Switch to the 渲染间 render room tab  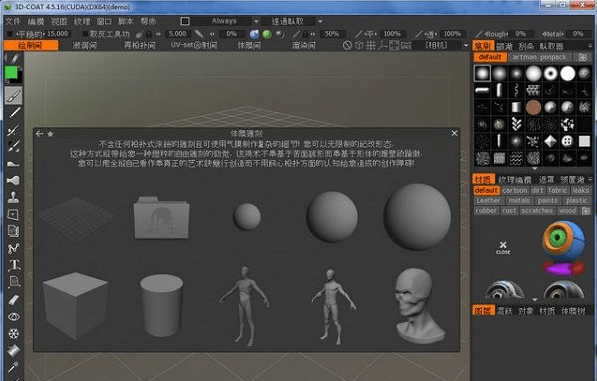303,46
